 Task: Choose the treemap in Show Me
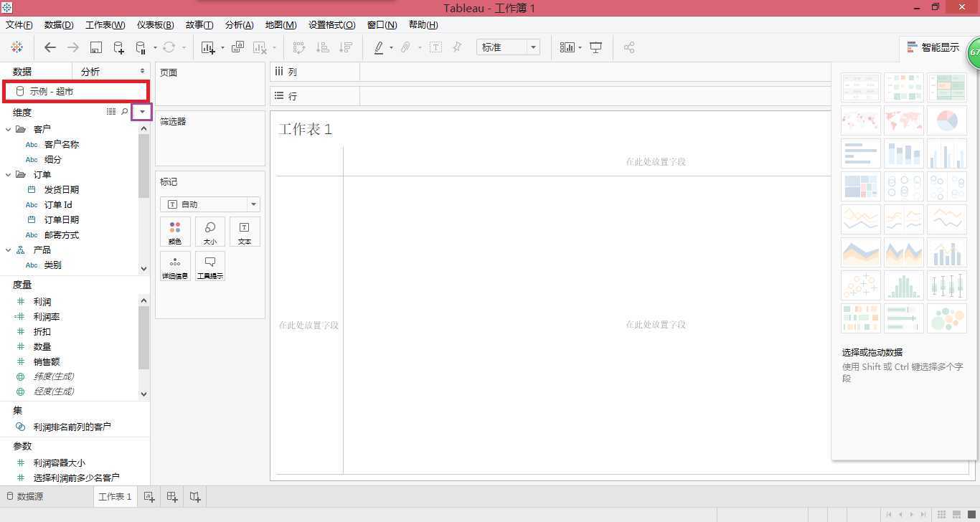coord(861,187)
